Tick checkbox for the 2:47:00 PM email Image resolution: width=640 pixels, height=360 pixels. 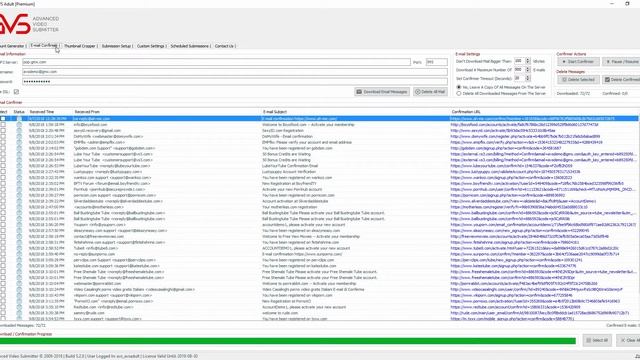[x=3, y=207]
